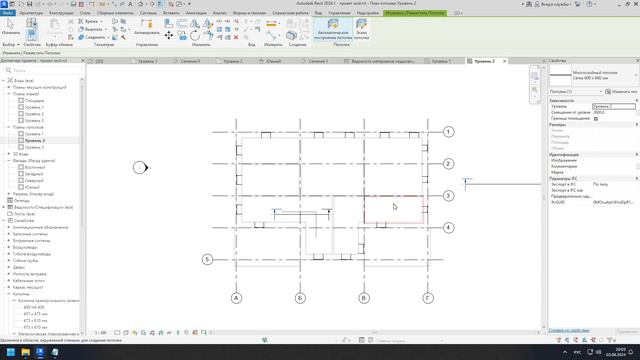The image size is (640, 360).
Task: Switch to the Южный view tab
Action: 274,61
